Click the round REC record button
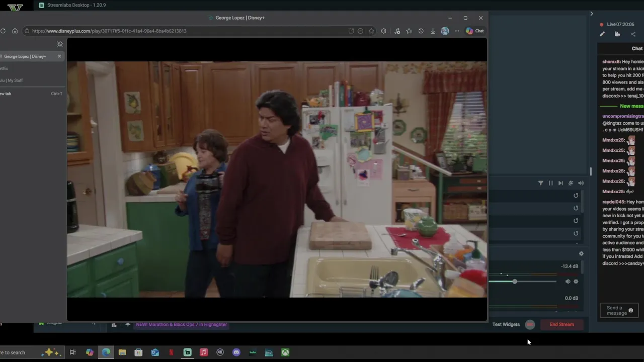 tap(530, 324)
